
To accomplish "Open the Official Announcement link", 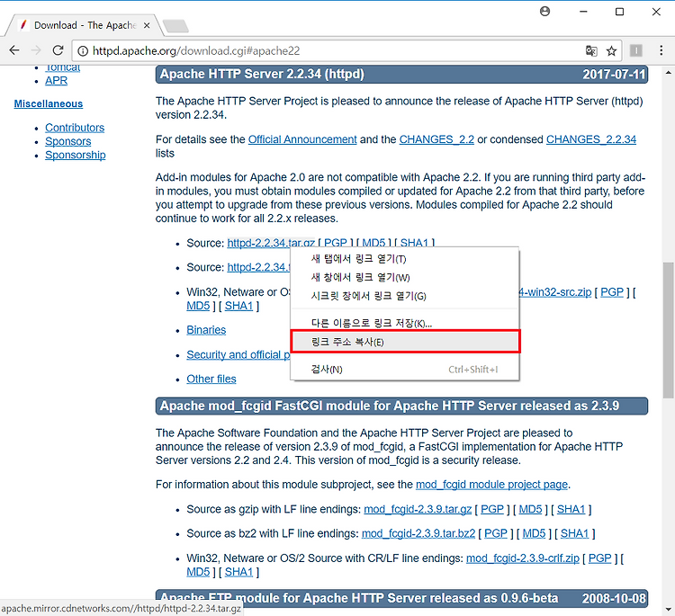I will click(302, 139).
